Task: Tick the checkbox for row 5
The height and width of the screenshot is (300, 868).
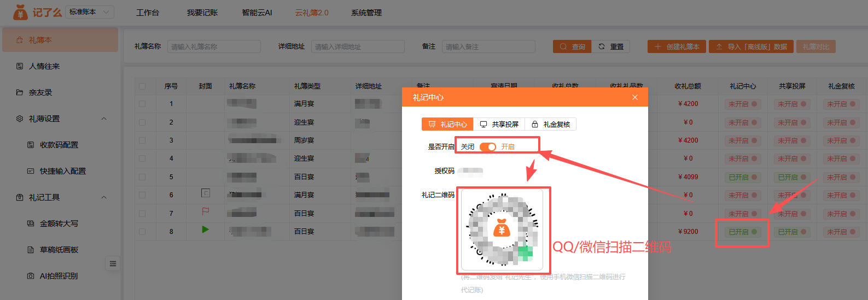Action: click(x=142, y=177)
